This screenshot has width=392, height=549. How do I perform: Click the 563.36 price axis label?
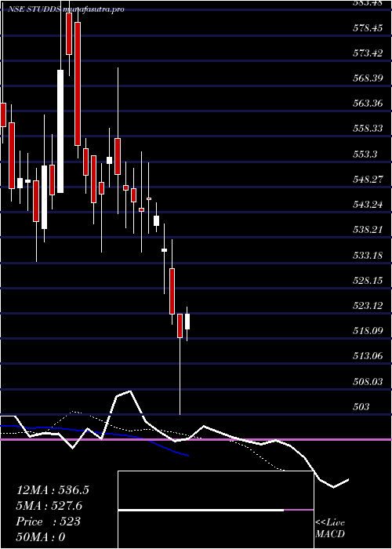coord(368,104)
